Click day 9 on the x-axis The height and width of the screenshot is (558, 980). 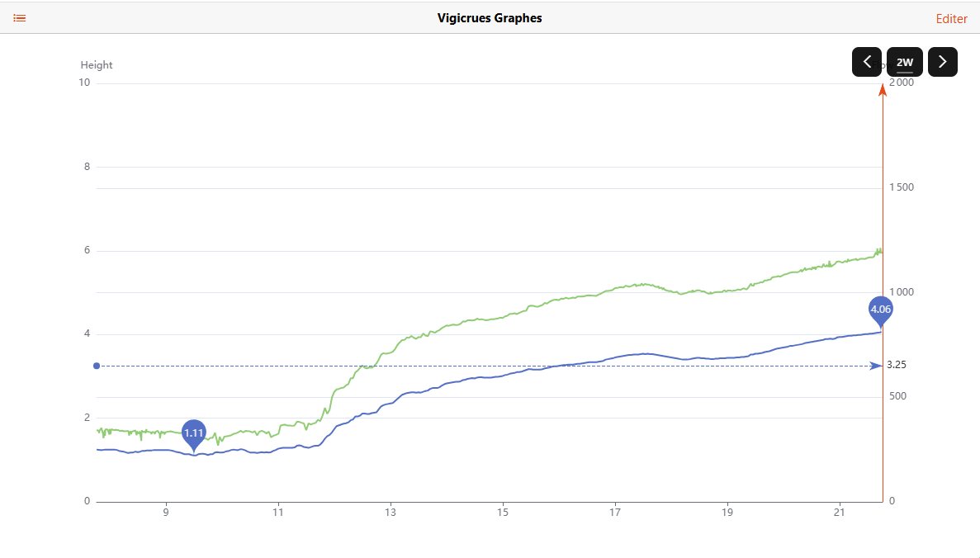(x=166, y=513)
